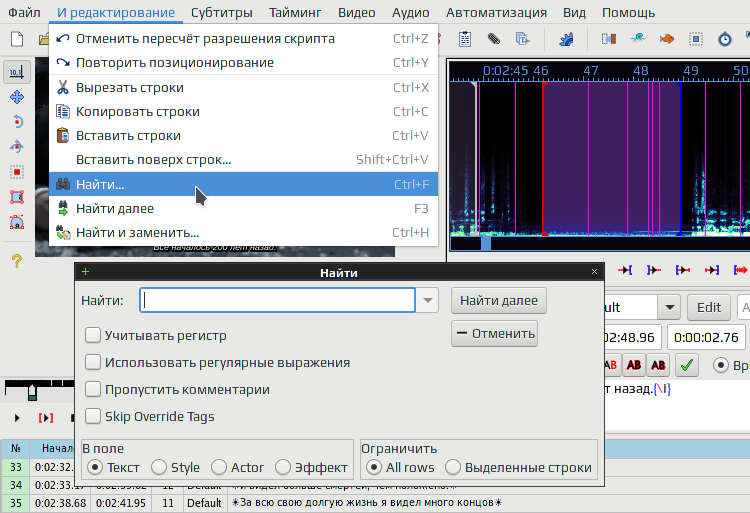Open the Attachments paperclip icon
This screenshot has width=750, height=513.
494,39
